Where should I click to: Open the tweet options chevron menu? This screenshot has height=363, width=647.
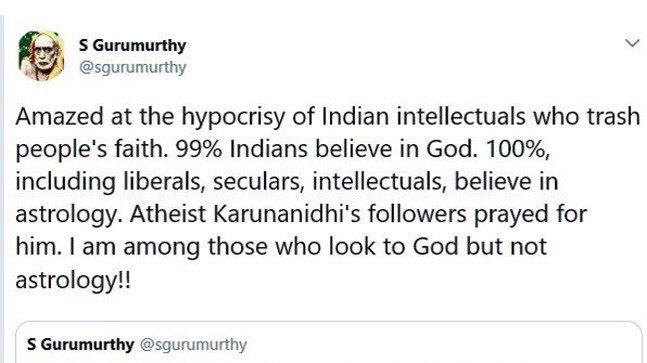632,43
